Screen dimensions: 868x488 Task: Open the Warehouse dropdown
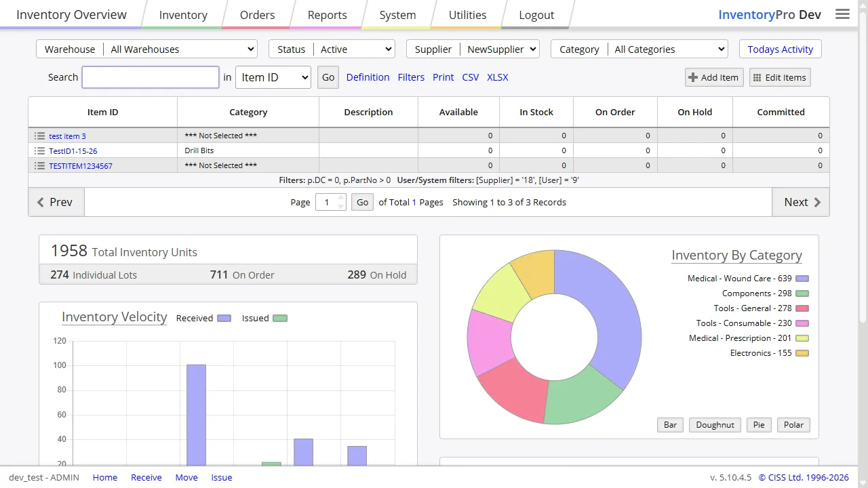point(180,49)
